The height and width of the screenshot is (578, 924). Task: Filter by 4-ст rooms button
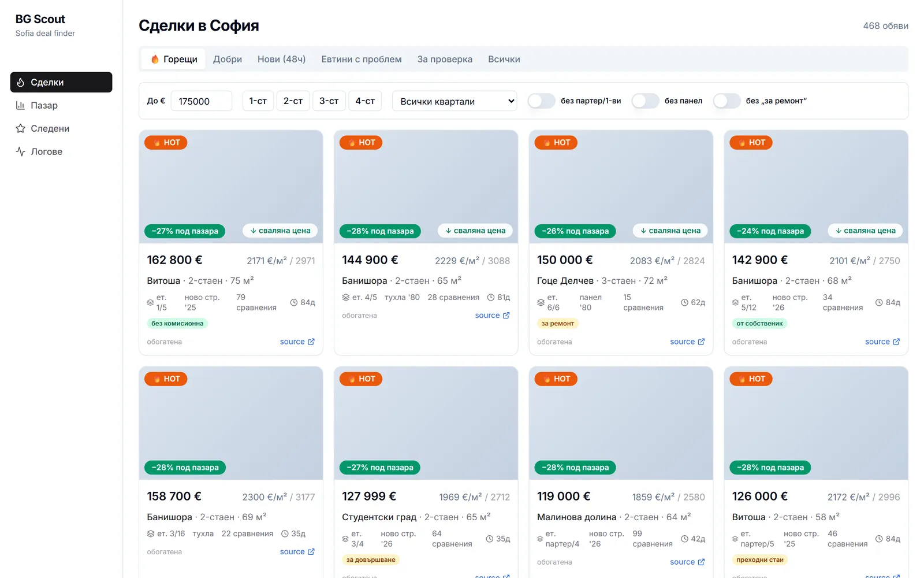365,101
